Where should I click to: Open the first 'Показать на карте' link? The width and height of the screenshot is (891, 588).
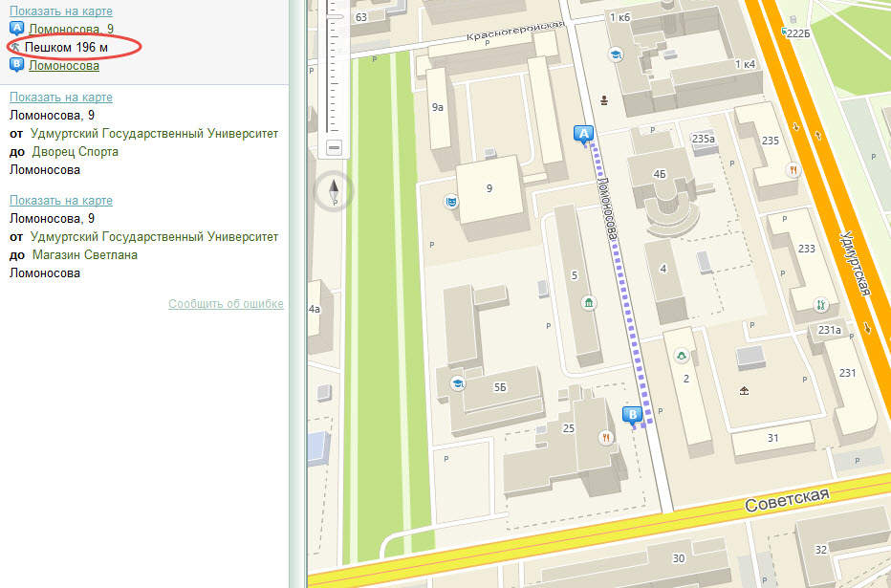(61, 11)
